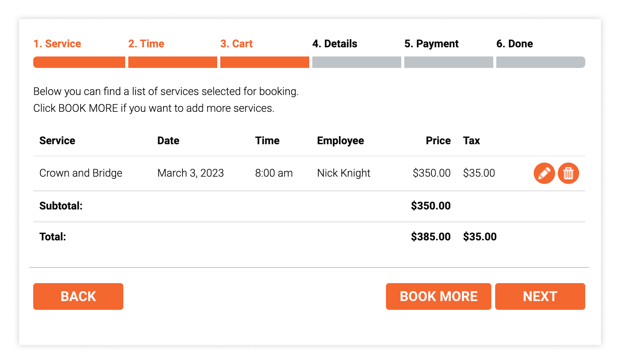Click the Crown and Bridge service name
The width and height of the screenshot is (620, 364).
pyautogui.click(x=81, y=173)
